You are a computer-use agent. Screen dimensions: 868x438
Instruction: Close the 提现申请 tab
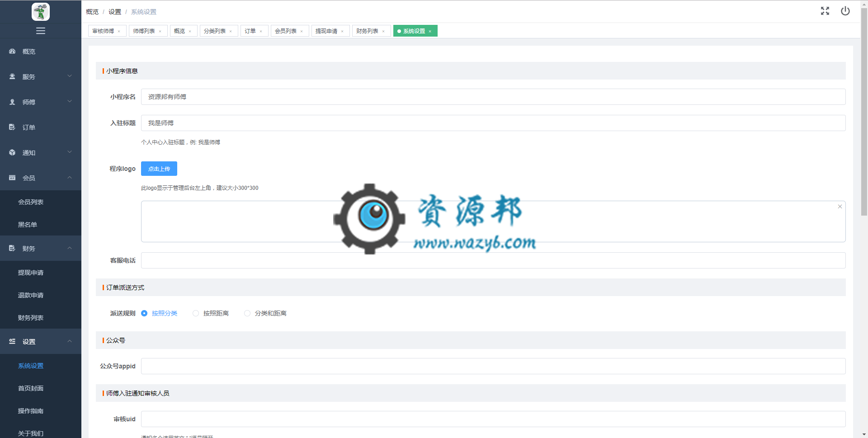click(342, 31)
